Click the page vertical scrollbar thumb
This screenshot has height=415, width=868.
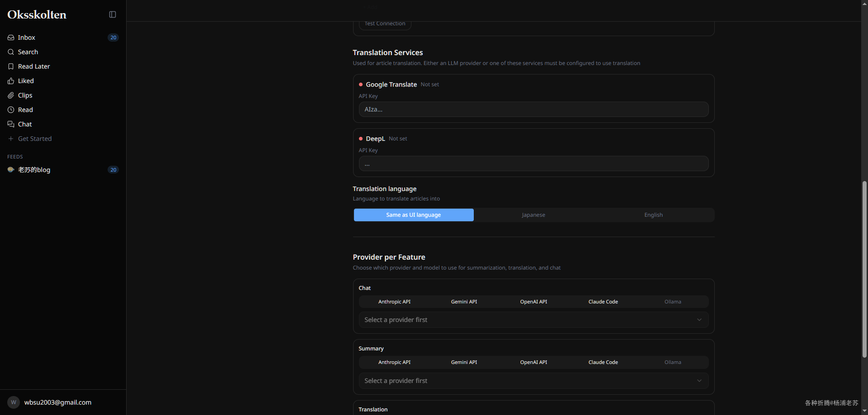tap(864, 269)
